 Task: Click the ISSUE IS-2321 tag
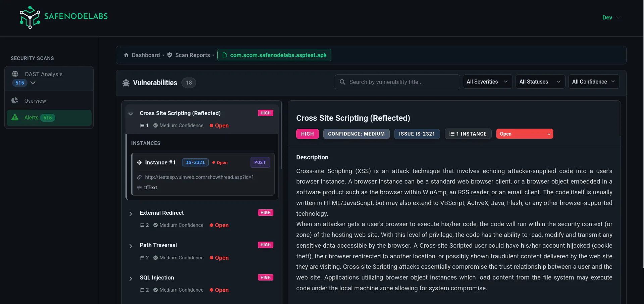(x=417, y=134)
